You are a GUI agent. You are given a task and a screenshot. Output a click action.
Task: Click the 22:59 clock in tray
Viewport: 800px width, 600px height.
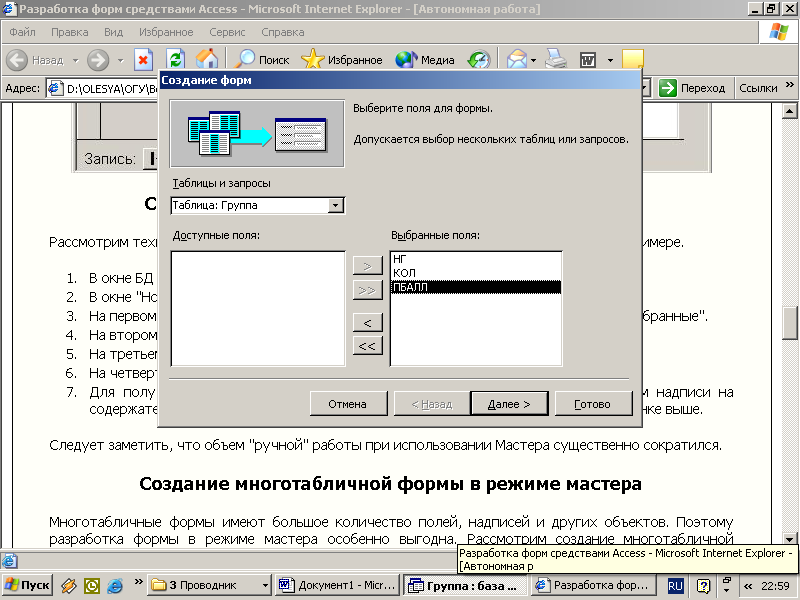(776, 586)
